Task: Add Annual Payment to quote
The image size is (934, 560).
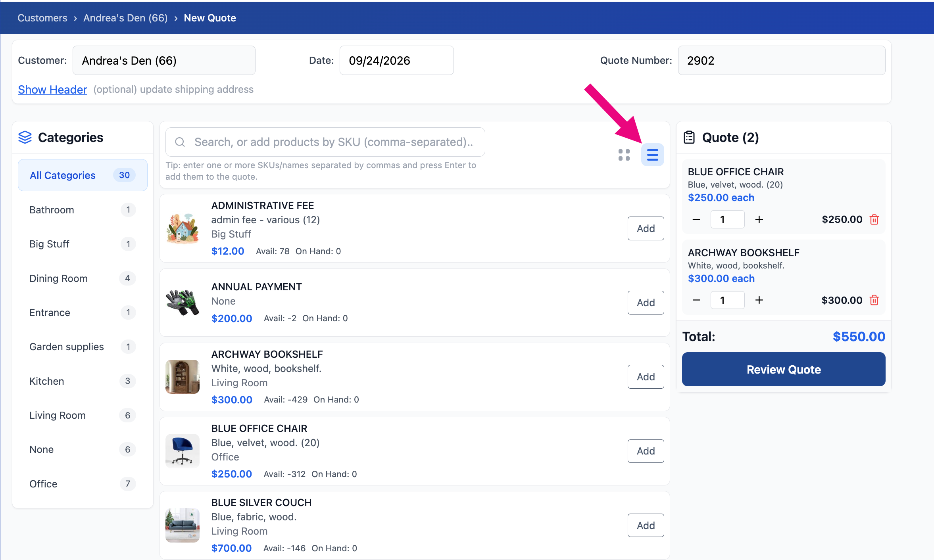Action: (646, 303)
